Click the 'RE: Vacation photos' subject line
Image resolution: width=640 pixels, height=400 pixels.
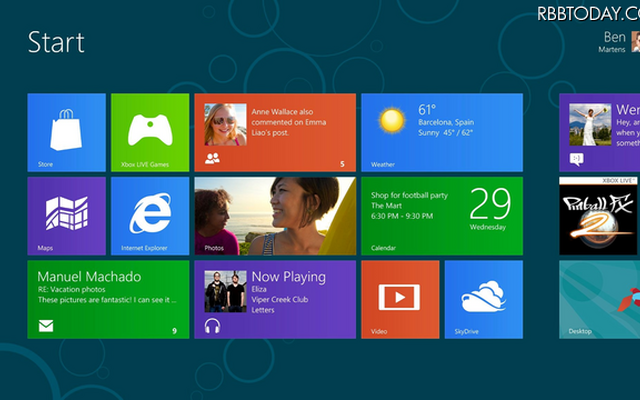pyautogui.click(x=72, y=289)
